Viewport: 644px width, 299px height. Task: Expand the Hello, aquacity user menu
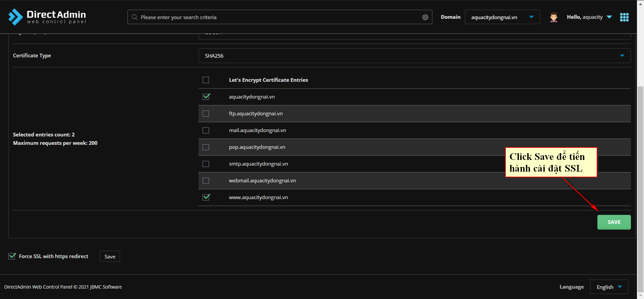point(589,17)
